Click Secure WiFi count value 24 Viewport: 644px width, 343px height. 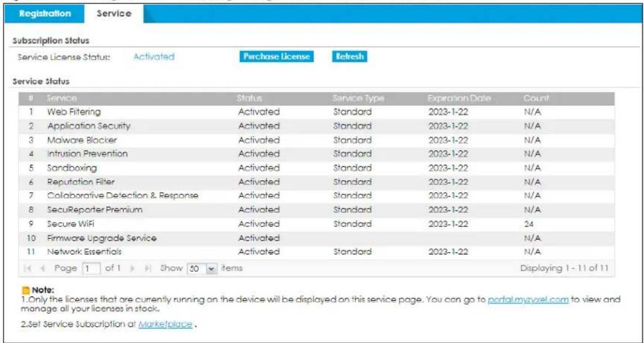pyautogui.click(x=528, y=224)
